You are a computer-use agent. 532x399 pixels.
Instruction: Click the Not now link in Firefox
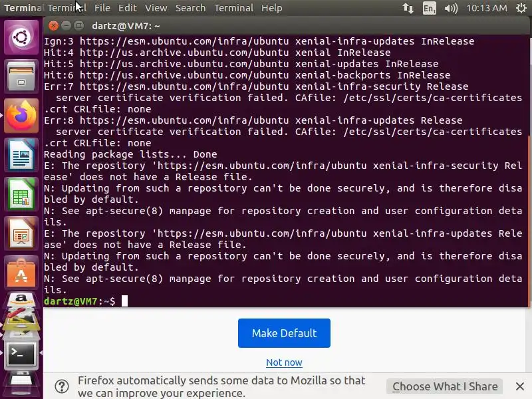(284, 362)
